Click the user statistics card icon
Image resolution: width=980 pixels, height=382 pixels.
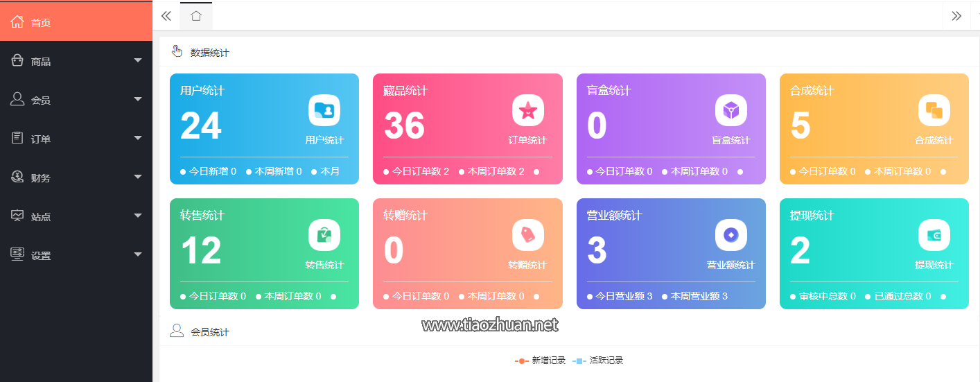[324, 110]
